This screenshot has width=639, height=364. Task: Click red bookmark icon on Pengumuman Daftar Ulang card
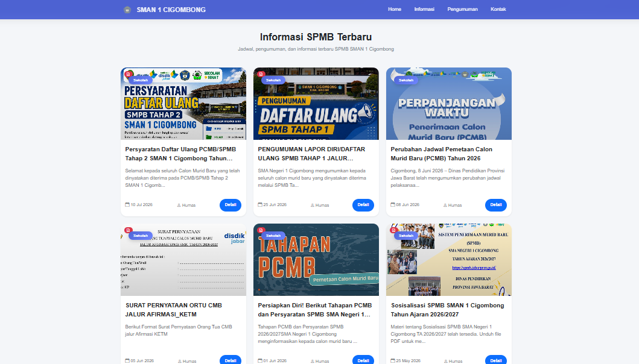pos(261,74)
